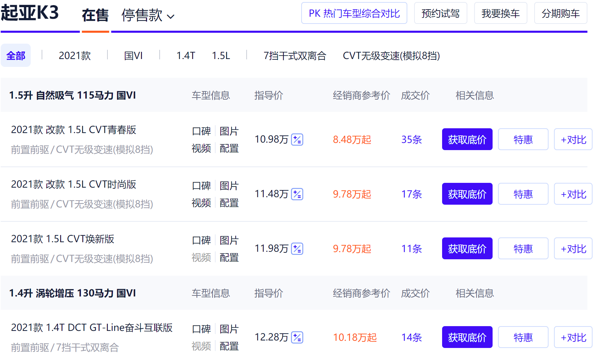The height and width of the screenshot is (364, 613).
Task: Click 获取底价 for CVT青春版
Action: pyautogui.click(x=467, y=139)
